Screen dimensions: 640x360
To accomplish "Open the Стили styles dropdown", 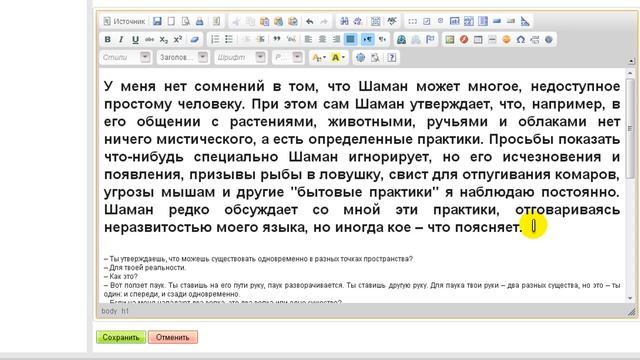I will [125, 58].
